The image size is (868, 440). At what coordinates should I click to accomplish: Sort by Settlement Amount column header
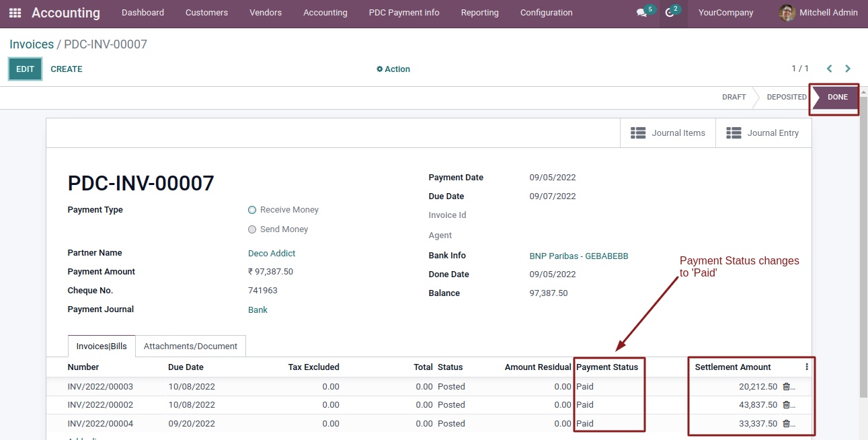point(733,367)
